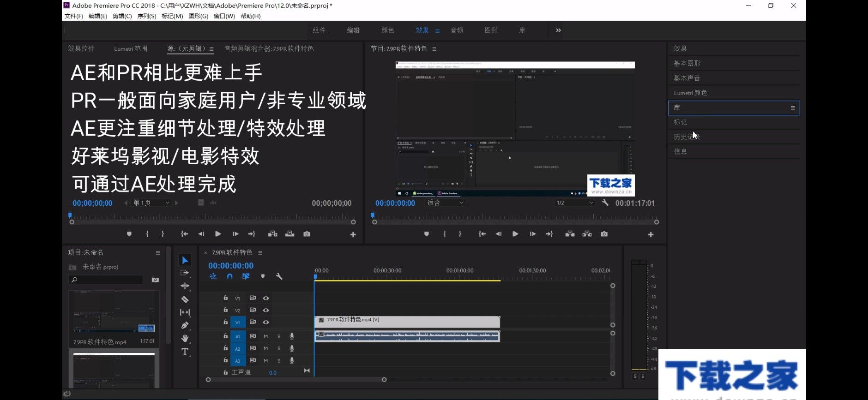
Task: Select the Hand tool
Action: coord(185,338)
